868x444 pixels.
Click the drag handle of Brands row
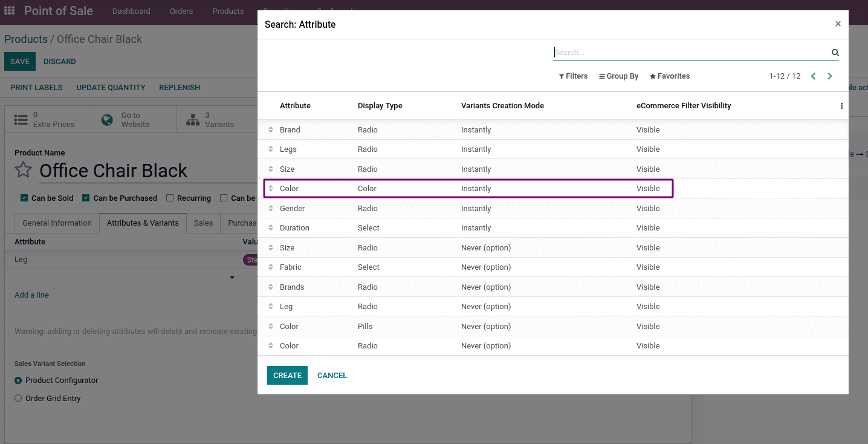[x=271, y=287]
